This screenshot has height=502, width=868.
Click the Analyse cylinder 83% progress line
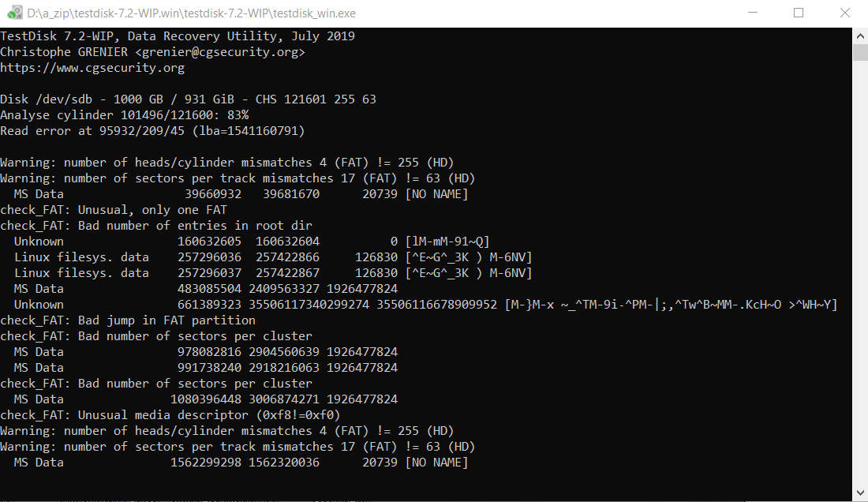[125, 115]
